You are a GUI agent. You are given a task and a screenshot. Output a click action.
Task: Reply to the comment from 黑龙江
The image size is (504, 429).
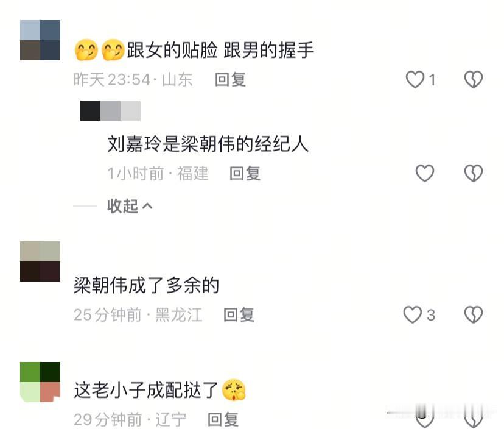[x=239, y=315]
